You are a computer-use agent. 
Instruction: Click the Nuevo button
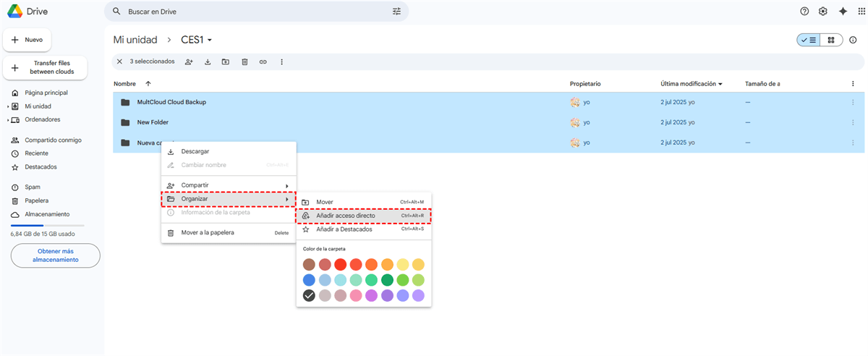click(27, 40)
